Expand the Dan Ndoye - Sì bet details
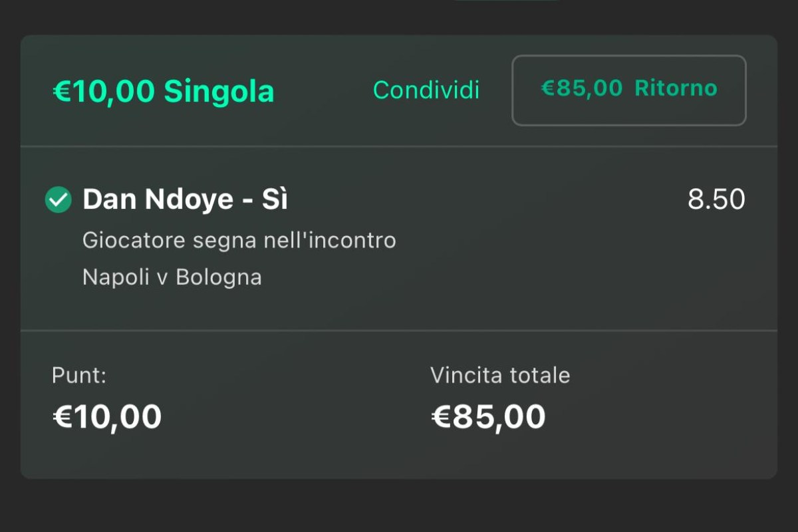Image resolution: width=798 pixels, height=532 pixels. 184,198
